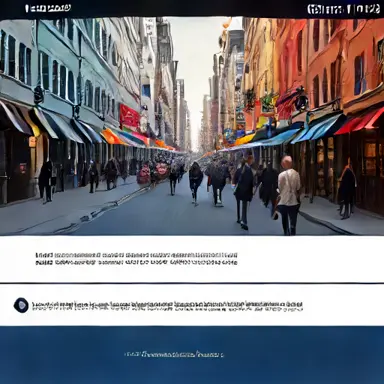Viewport: 384px width, 384px height.
Task: Click the paragraph next to the round icon
Action: tap(167, 306)
